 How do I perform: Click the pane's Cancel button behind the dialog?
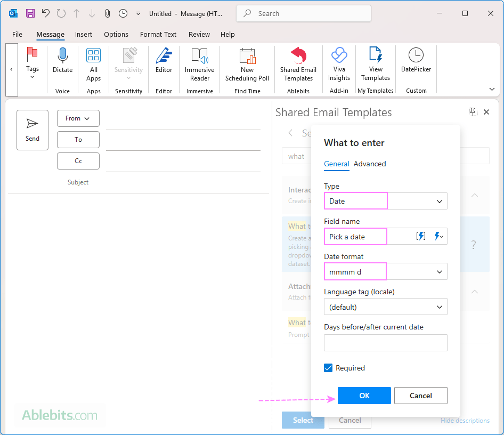[350, 420]
